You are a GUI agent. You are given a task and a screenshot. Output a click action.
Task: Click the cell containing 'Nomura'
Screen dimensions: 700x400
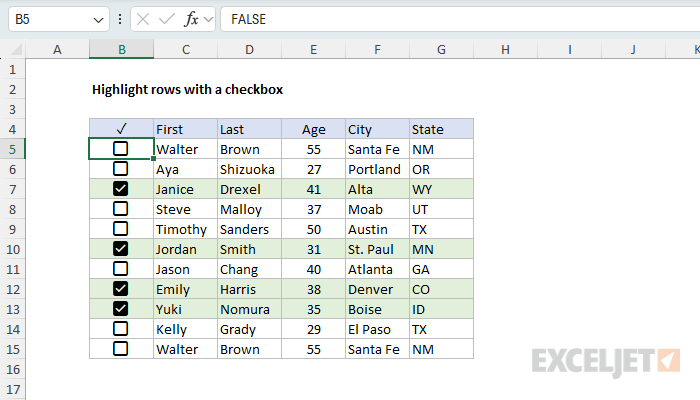point(250,309)
